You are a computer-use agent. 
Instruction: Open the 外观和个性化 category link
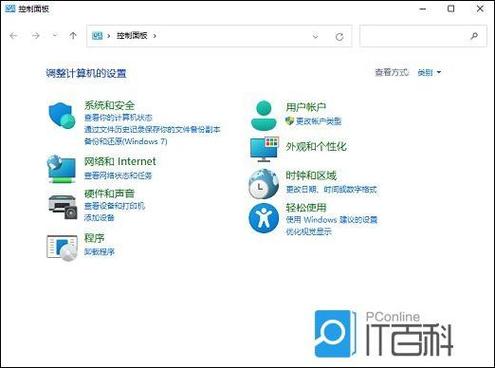(316, 146)
